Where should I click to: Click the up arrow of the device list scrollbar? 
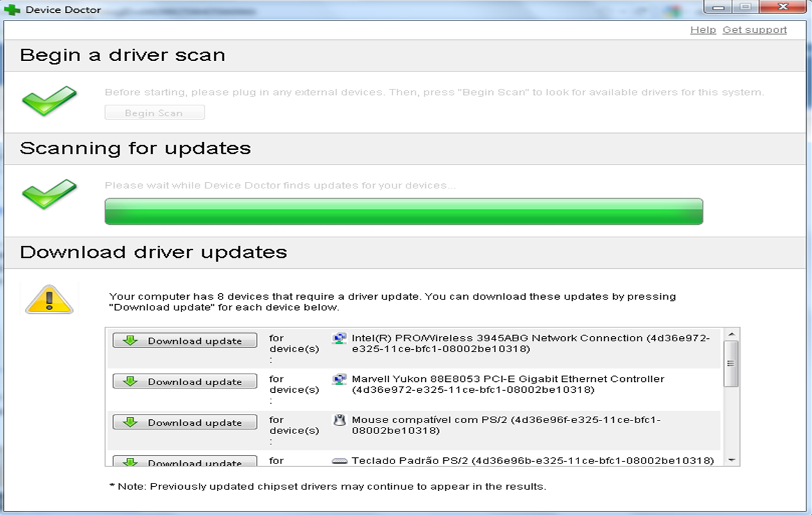[731, 333]
